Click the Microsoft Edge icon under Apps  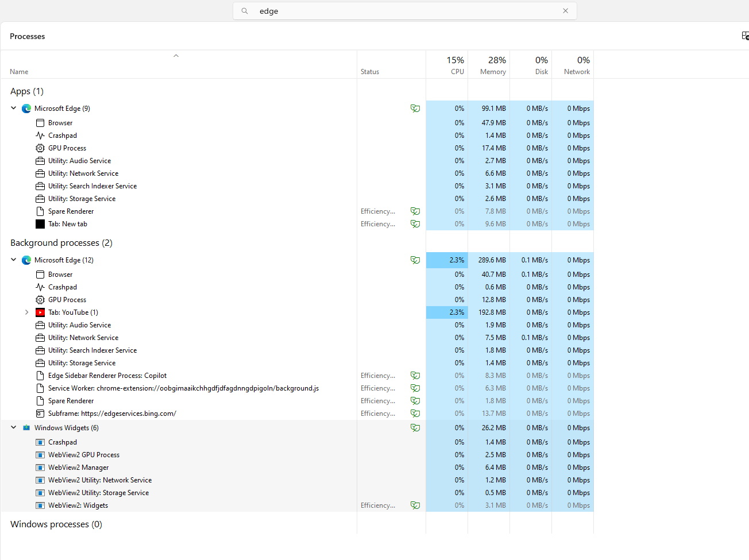26,109
